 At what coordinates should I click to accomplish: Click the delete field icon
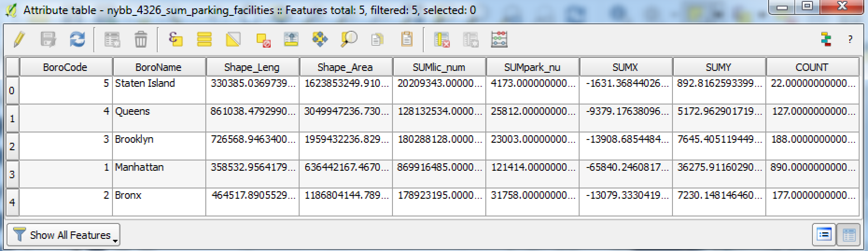coord(441,40)
